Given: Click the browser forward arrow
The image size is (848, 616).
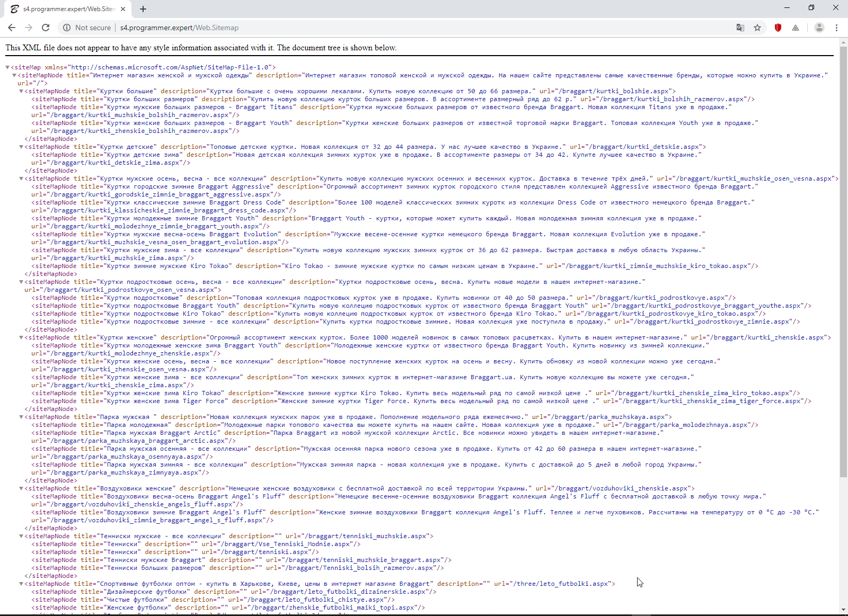Looking at the screenshot, I should (29, 28).
